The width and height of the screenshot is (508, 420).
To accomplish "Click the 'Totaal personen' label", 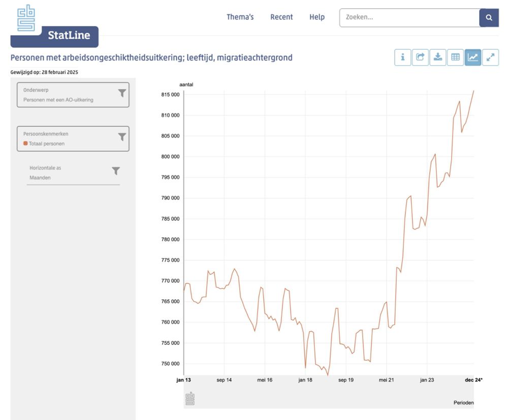I will 47,143.
